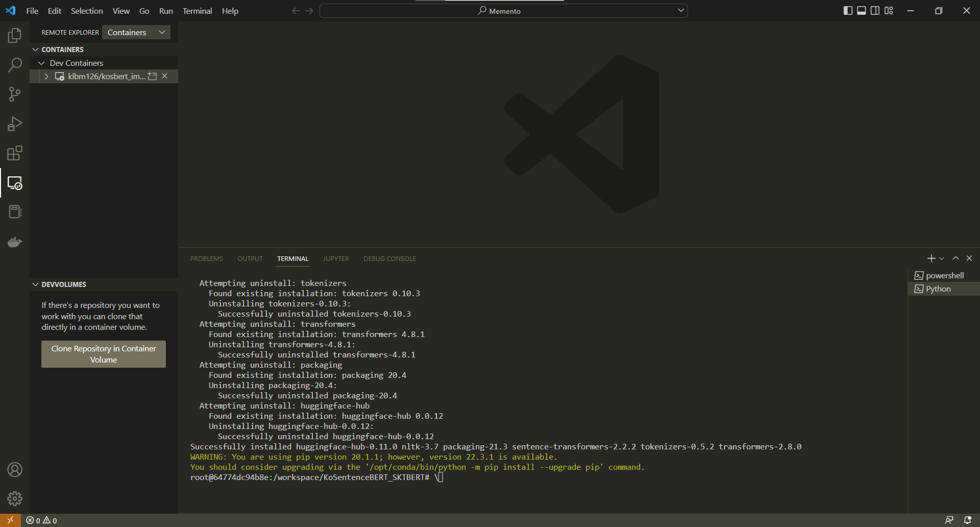Open the Notebook/Jupyter activity icon
980x527 pixels.
(15, 212)
